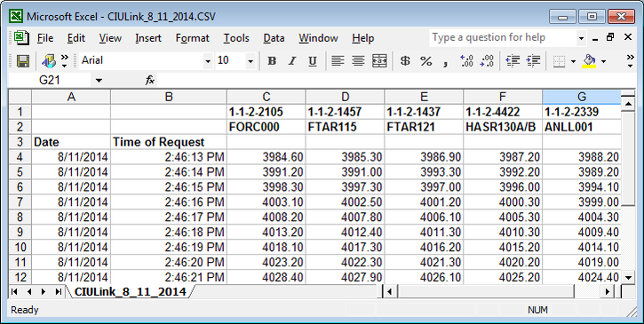Apply Percent style format

[425, 61]
